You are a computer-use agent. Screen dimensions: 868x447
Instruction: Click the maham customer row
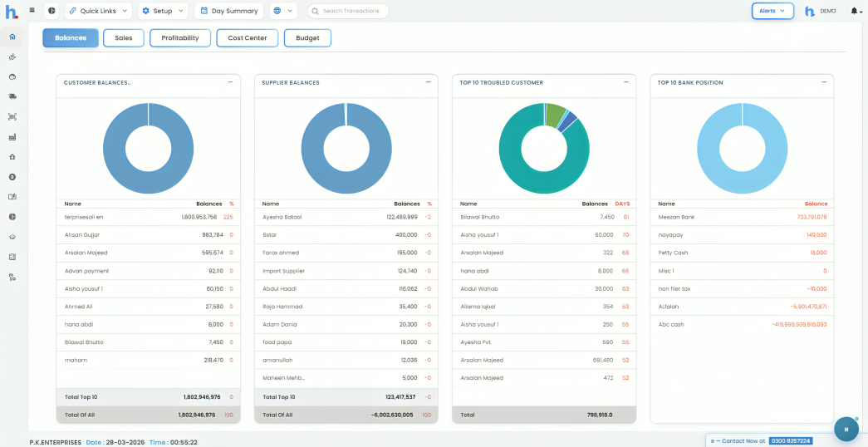coord(149,360)
